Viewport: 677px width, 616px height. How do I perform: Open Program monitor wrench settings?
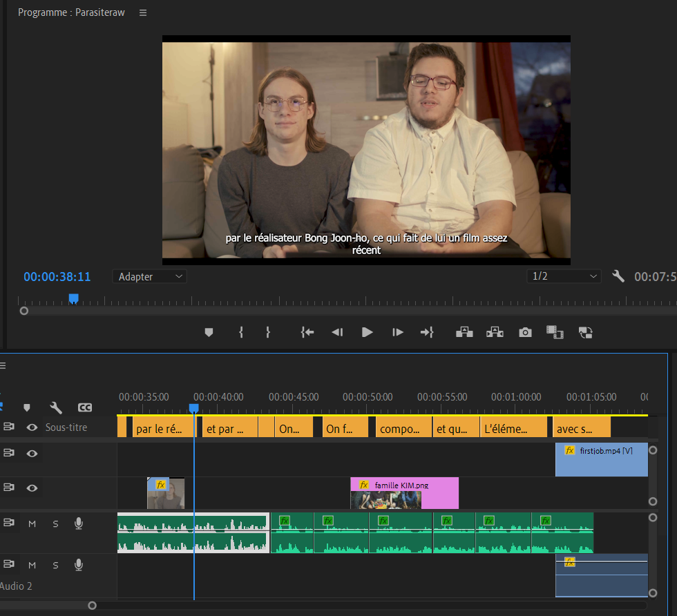click(x=618, y=276)
